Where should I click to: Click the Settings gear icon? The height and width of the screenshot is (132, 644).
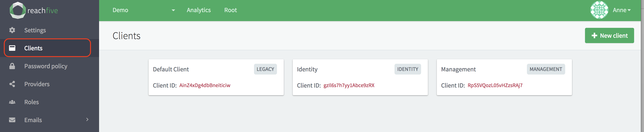click(12, 30)
